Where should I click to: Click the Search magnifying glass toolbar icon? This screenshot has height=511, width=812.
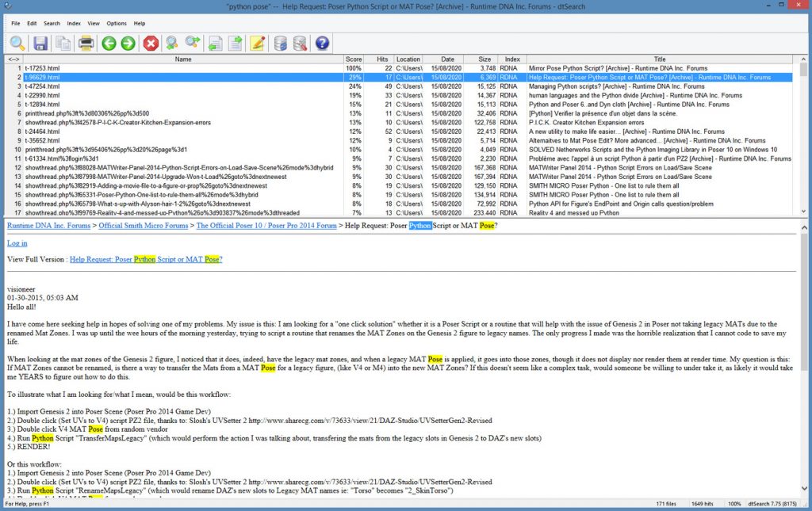[17, 43]
